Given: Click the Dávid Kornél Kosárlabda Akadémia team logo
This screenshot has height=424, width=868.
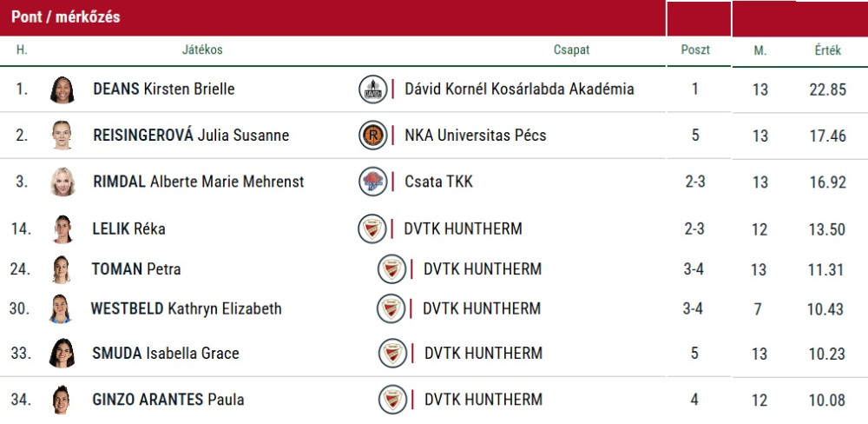Looking at the screenshot, I should coord(373,89).
